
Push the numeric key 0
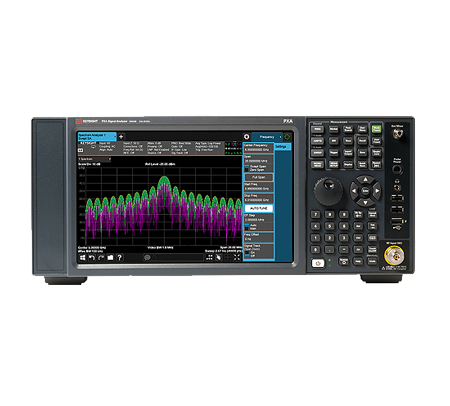(x=315, y=249)
